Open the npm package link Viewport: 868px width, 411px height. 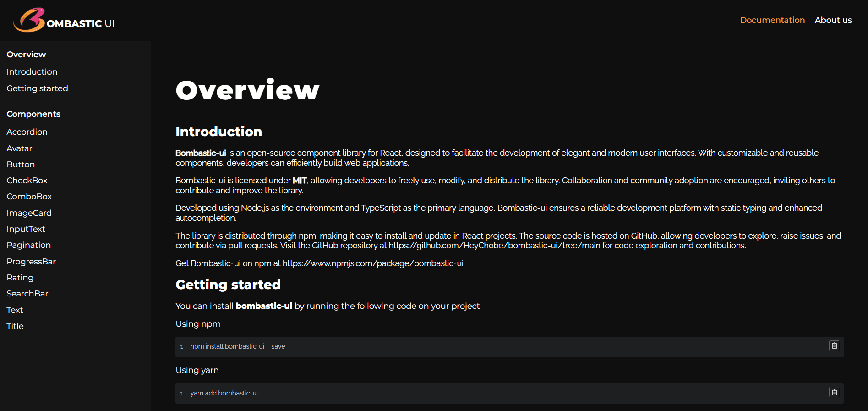[372, 263]
